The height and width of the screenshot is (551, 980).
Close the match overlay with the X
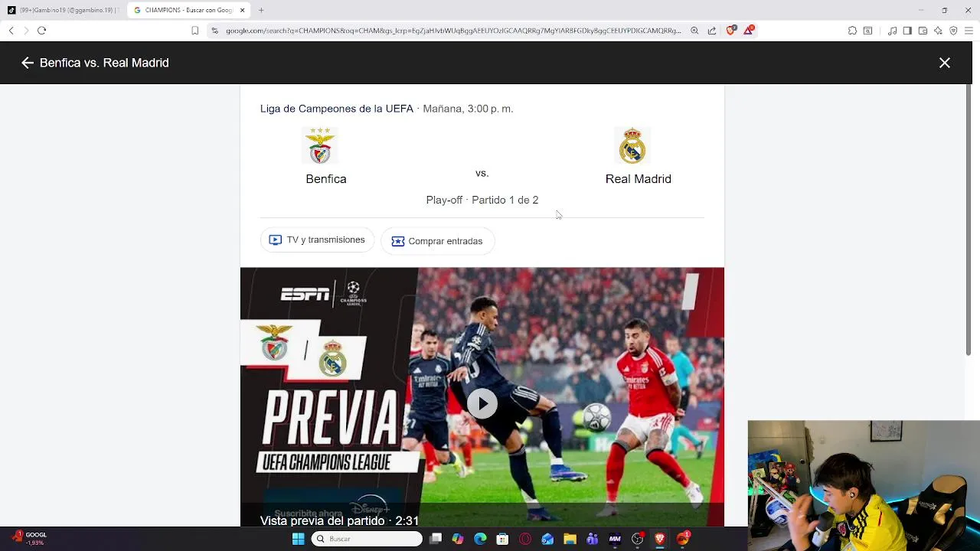click(945, 63)
